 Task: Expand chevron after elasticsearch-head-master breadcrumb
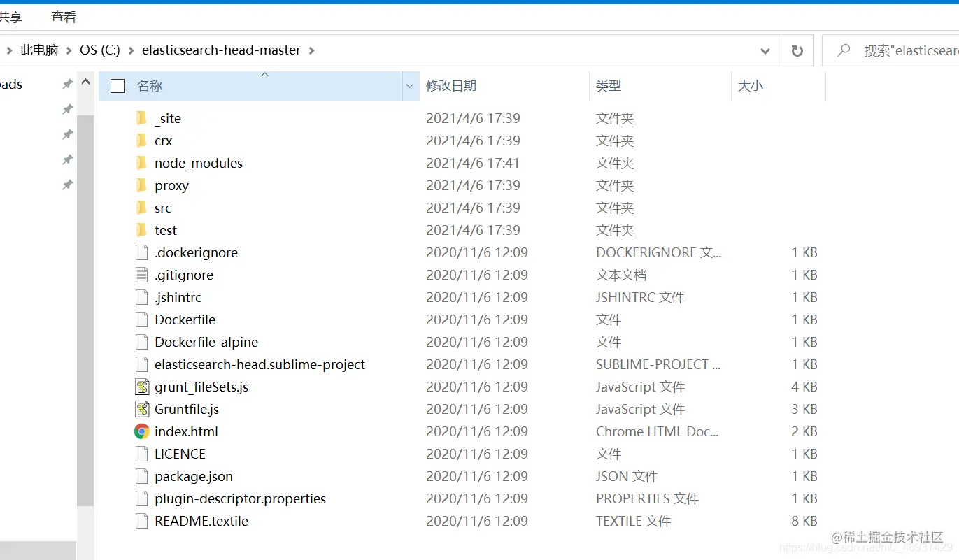(x=311, y=50)
